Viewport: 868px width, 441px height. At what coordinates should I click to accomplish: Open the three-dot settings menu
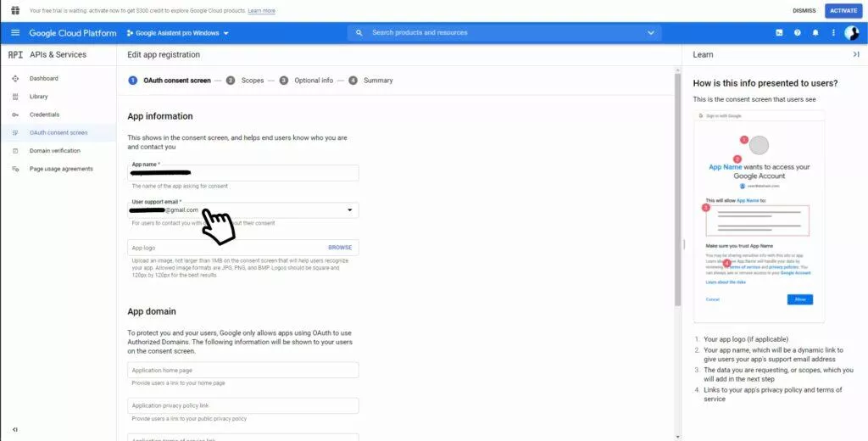833,33
